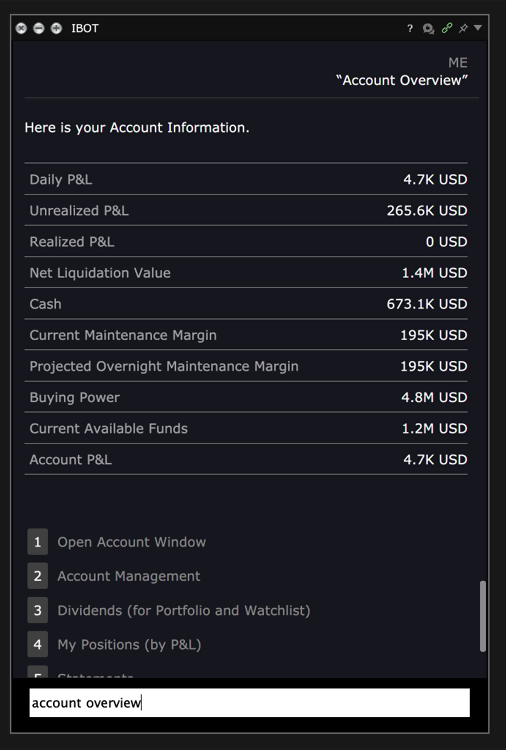Viewport: 506px width, 750px height.
Task: Select My Positions by P&L
Action: [x=129, y=644]
